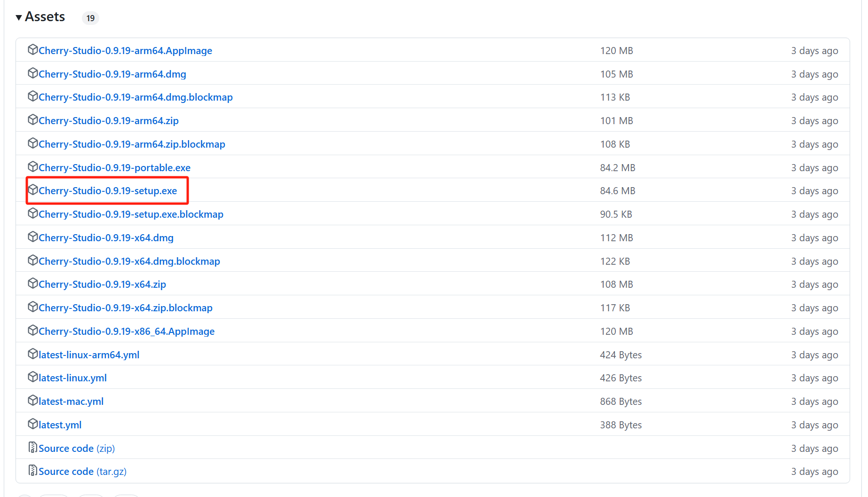Open Cherry-Studio-0.9.19-x64.dmg.blockmap link
Screen dimensions: 868x497
129,261
